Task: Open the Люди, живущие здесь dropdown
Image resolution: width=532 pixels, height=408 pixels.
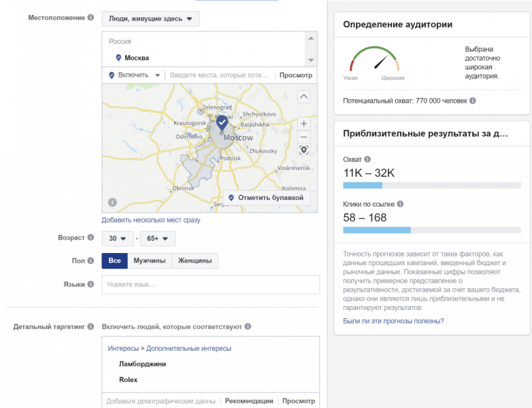Action: tap(150, 18)
